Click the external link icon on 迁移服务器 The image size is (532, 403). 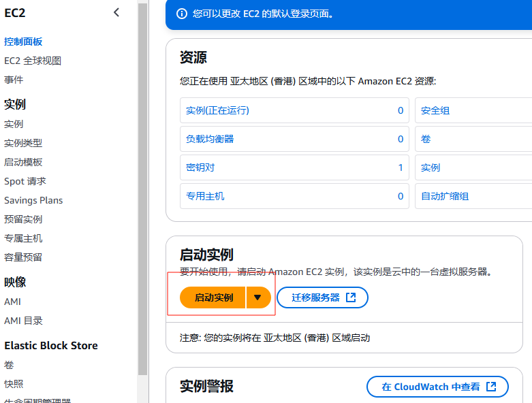(x=351, y=297)
